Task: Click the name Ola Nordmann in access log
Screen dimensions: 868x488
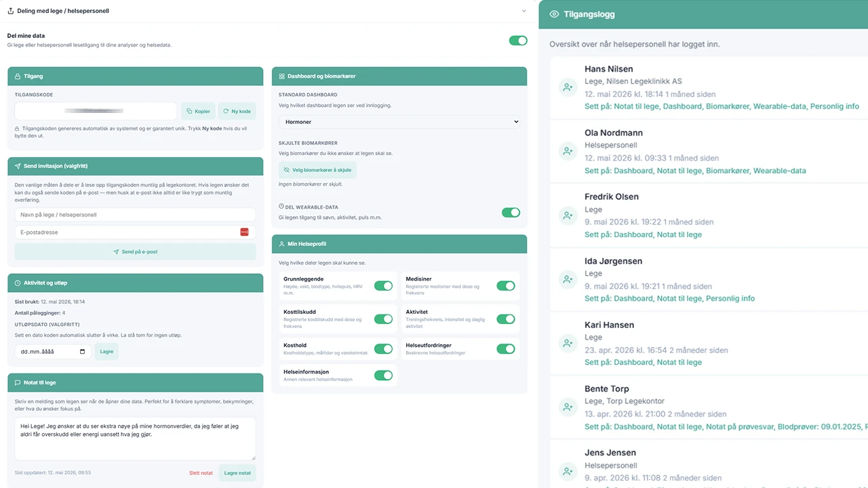Action: [x=614, y=133]
